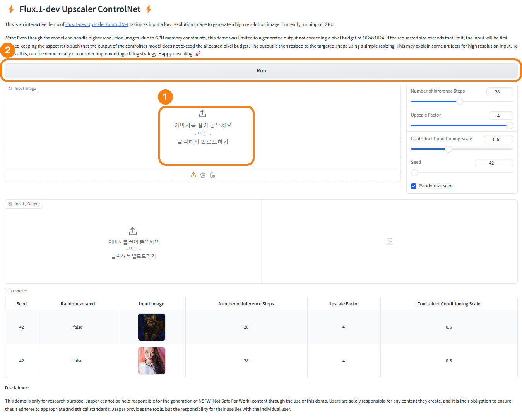
Task: Select the upload source icon below Input Image
Action: point(193,175)
